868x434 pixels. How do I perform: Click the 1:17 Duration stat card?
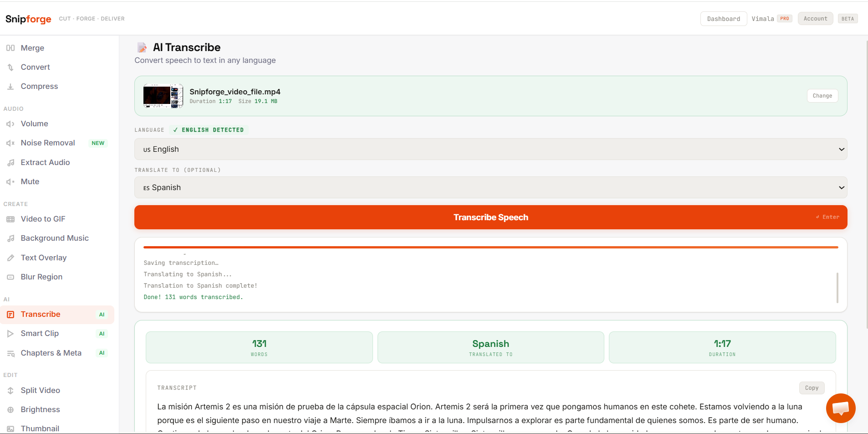point(722,347)
